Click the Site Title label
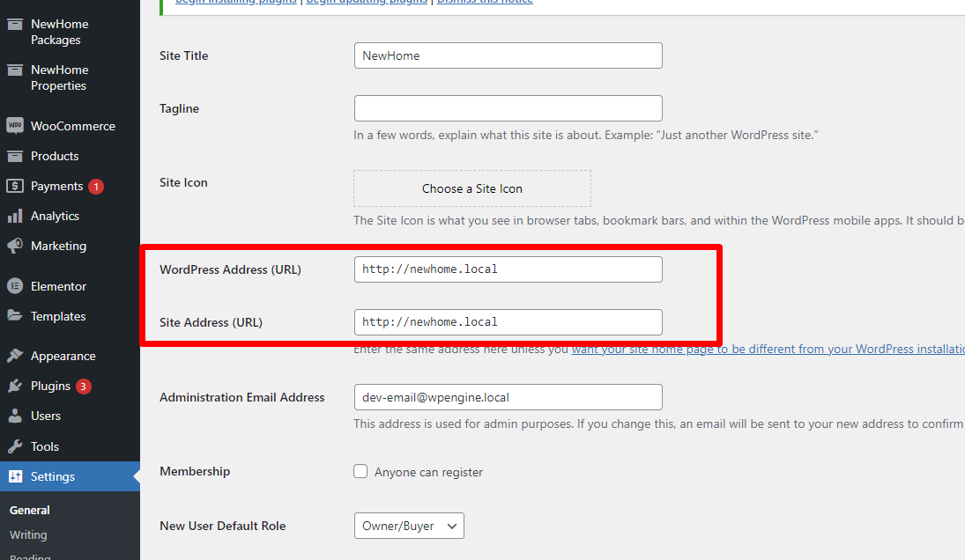 click(x=183, y=56)
